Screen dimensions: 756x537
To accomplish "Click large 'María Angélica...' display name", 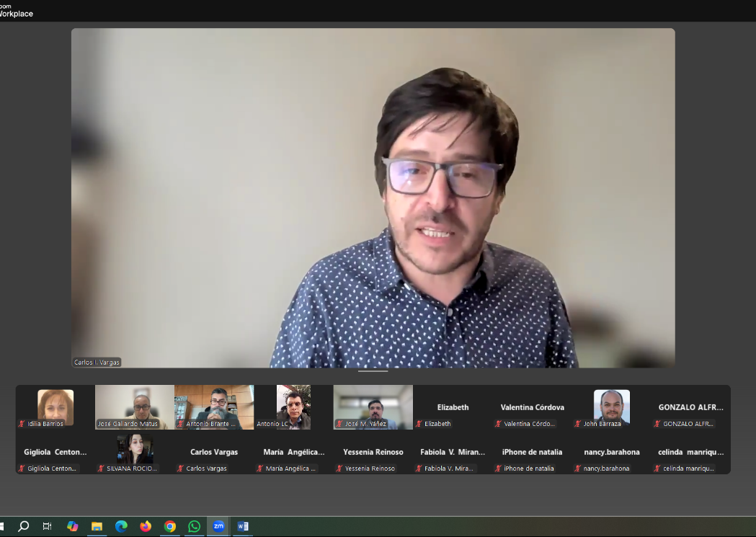I will coord(293,452).
